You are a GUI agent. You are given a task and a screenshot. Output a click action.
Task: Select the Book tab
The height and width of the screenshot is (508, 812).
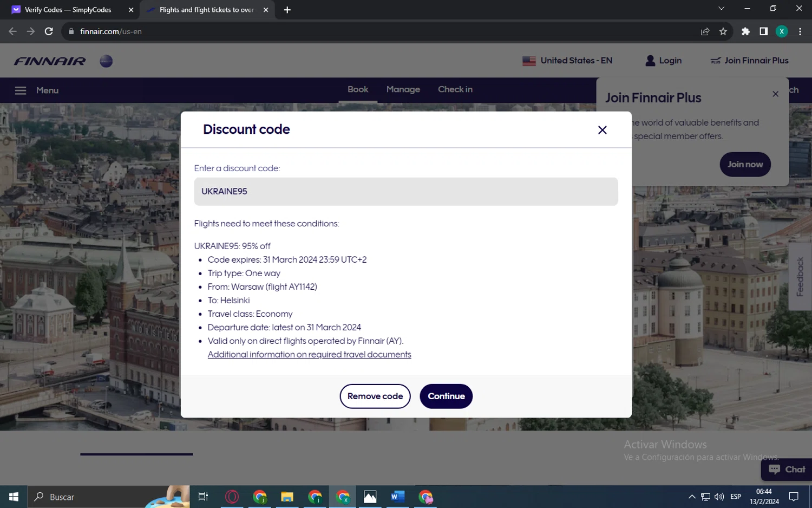358,89
